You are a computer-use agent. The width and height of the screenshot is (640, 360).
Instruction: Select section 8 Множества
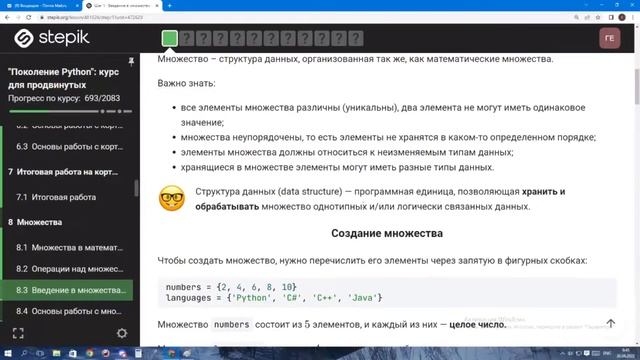(x=35, y=222)
